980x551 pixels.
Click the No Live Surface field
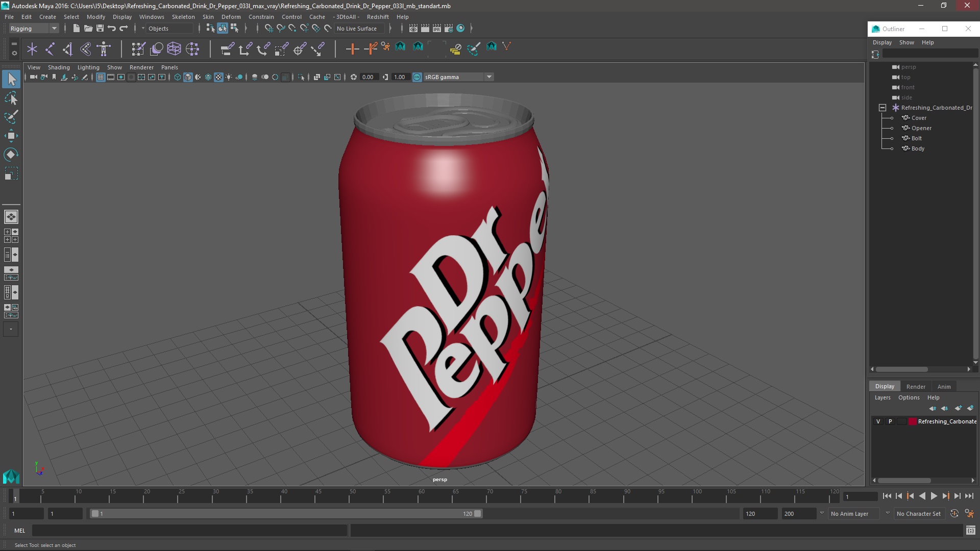click(359, 29)
